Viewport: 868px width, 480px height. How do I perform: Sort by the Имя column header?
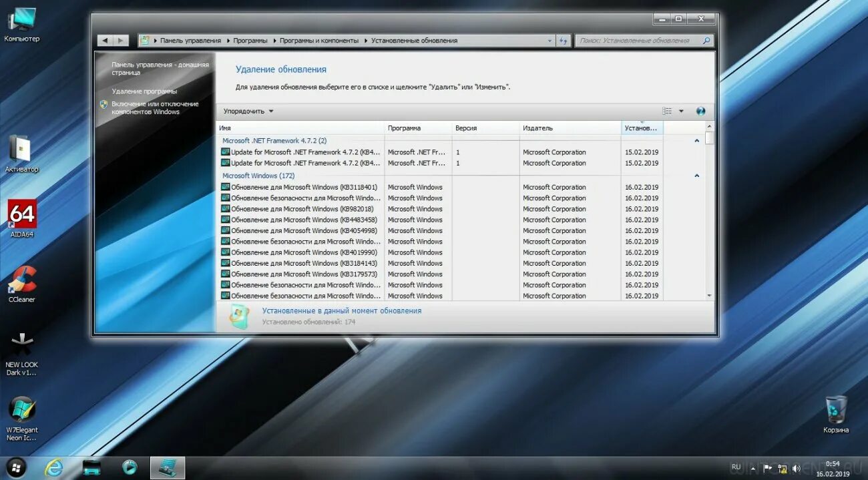[x=300, y=128]
